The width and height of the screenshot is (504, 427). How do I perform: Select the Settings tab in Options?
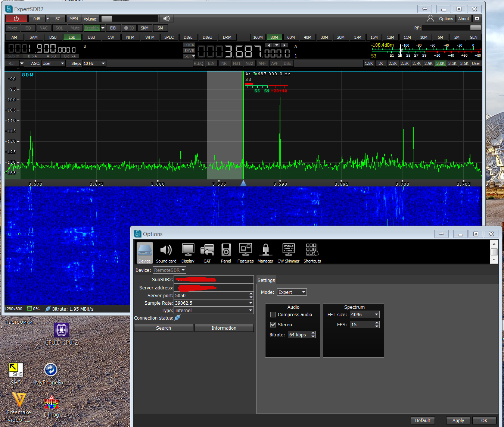(266, 280)
